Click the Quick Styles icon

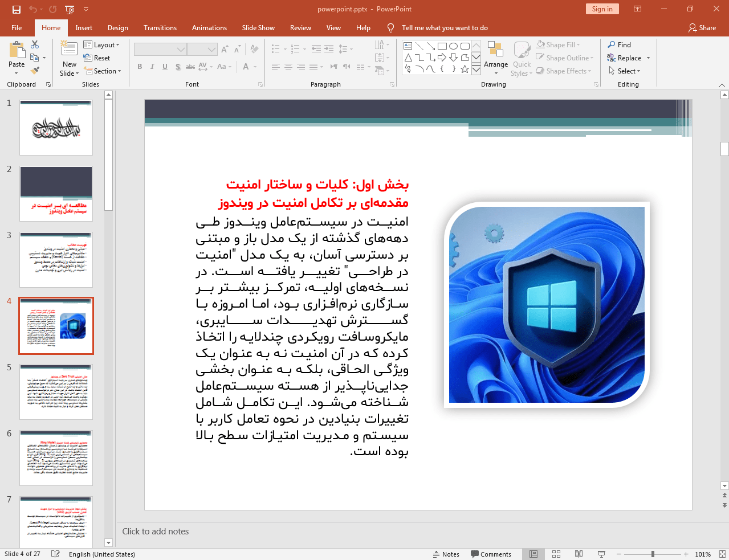(x=522, y=50)
